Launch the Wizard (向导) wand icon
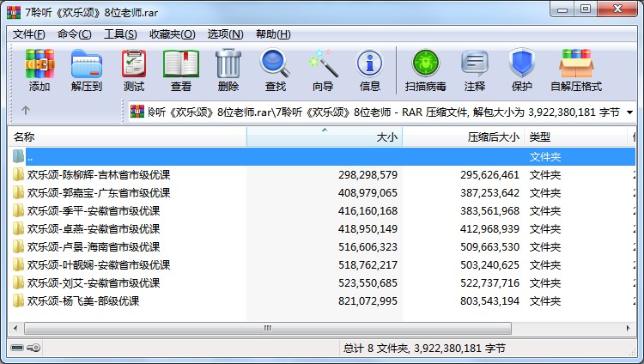The image size is (644, 364). [x=323, y=70]
